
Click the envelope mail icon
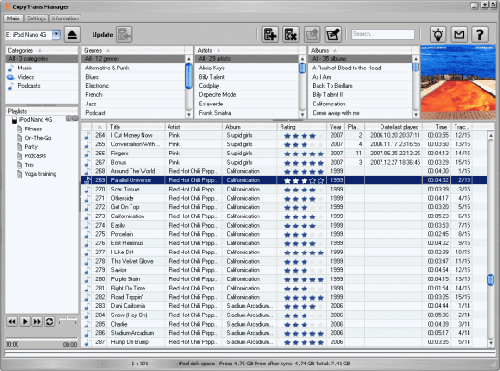(x=459, y=34)
